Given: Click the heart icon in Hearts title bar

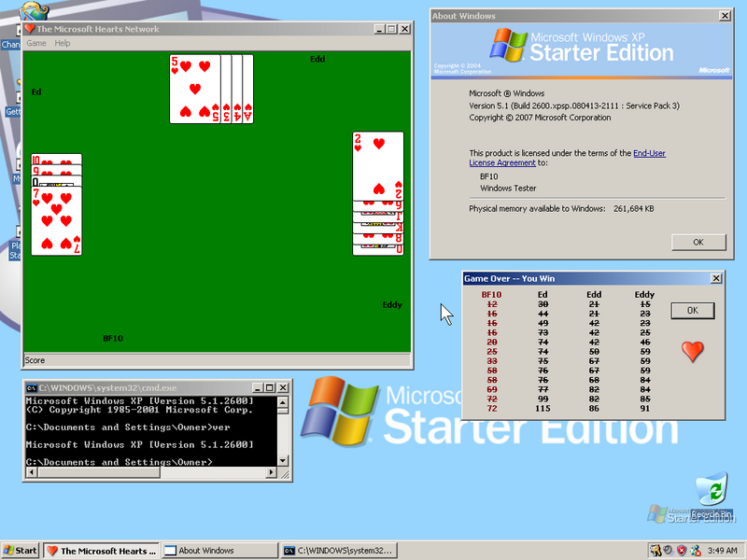Looking at the screenshot, I should coord(30,29).
